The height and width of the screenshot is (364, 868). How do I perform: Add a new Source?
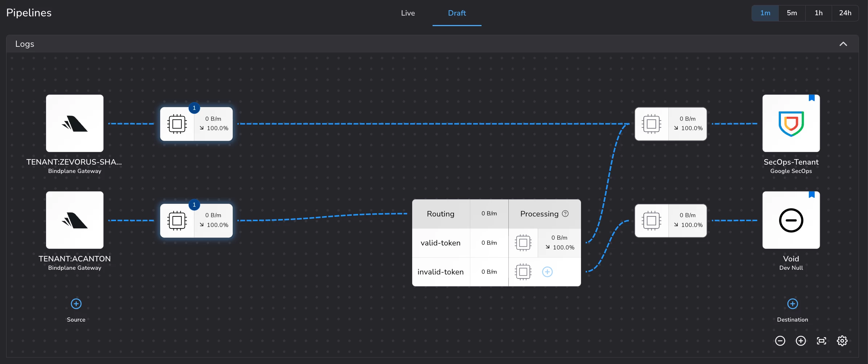click(x=76, y=304)
